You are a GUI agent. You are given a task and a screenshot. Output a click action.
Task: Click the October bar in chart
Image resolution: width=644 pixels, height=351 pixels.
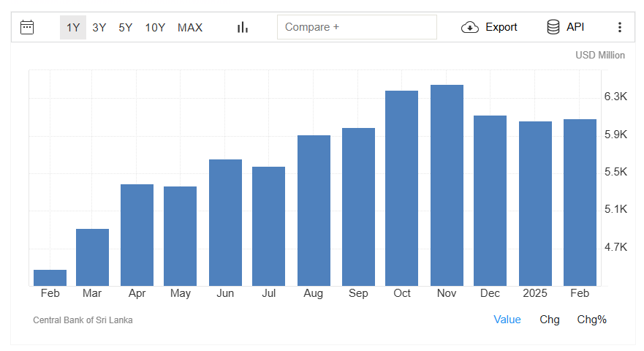tap(401, 188)
